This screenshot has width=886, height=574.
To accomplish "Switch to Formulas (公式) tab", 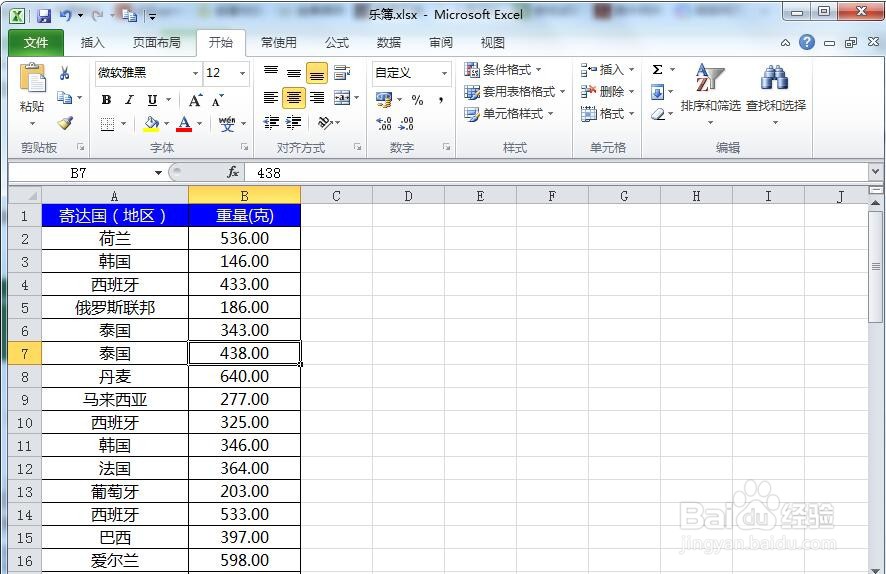I will [337, 43].
